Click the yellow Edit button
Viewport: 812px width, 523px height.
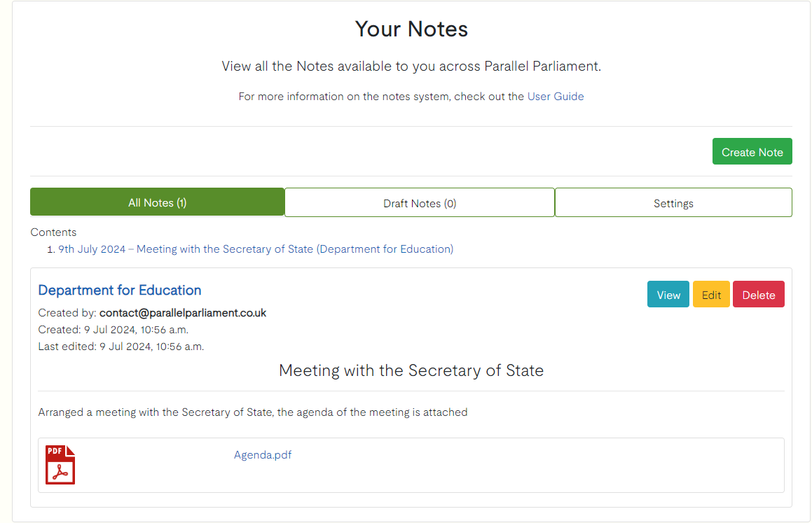coord(710,295)
